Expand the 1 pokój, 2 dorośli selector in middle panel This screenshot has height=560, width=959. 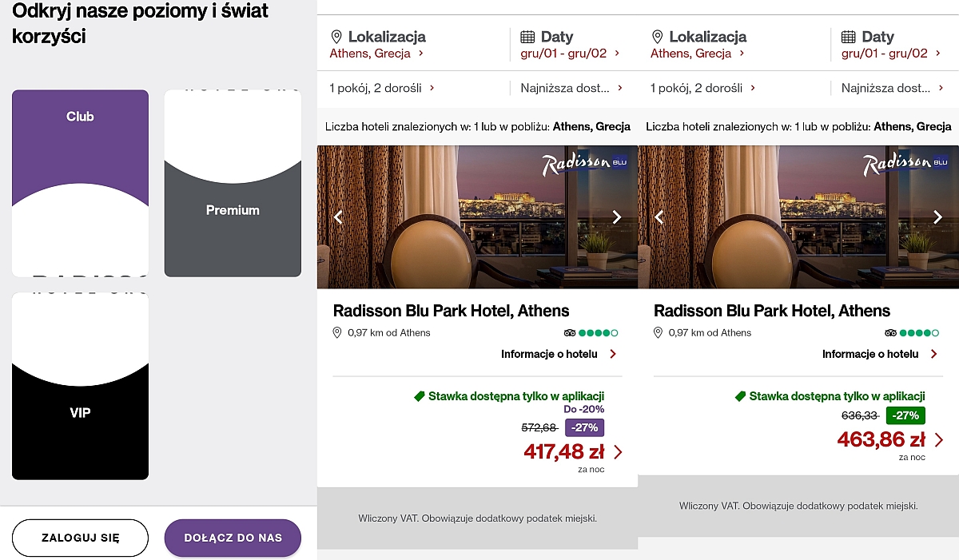382,89
